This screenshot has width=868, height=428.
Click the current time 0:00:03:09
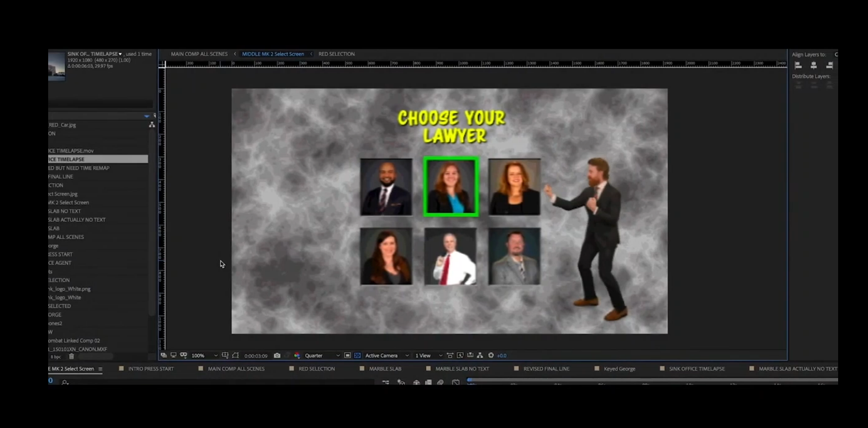pyautogui.click(x=256, y=356)
